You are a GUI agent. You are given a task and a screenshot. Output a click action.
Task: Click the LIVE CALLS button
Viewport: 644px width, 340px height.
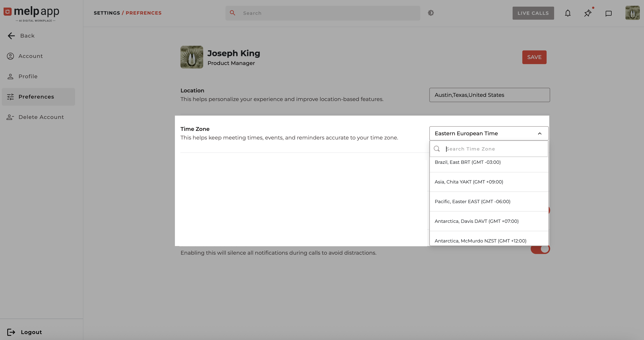point(533,13)
